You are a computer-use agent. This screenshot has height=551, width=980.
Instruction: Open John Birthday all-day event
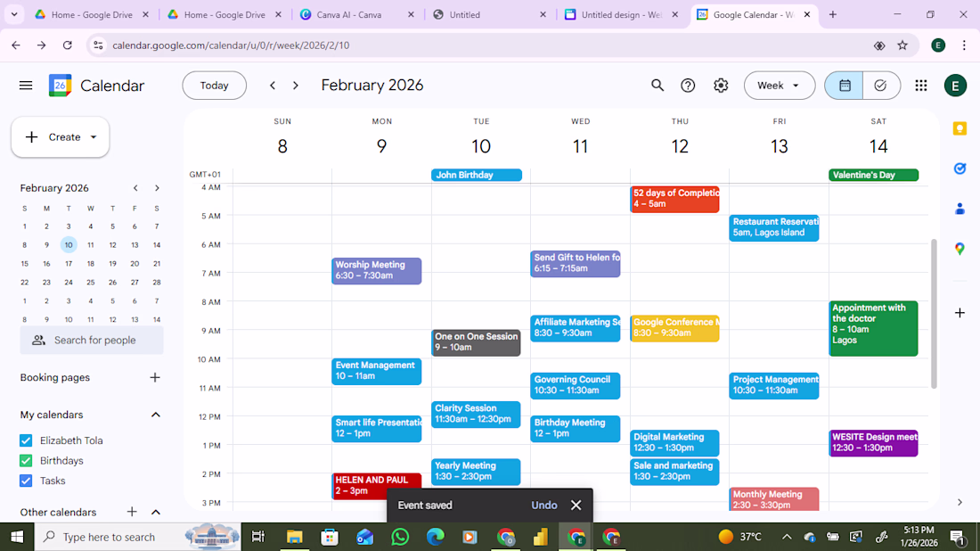(x=477, y=175)
